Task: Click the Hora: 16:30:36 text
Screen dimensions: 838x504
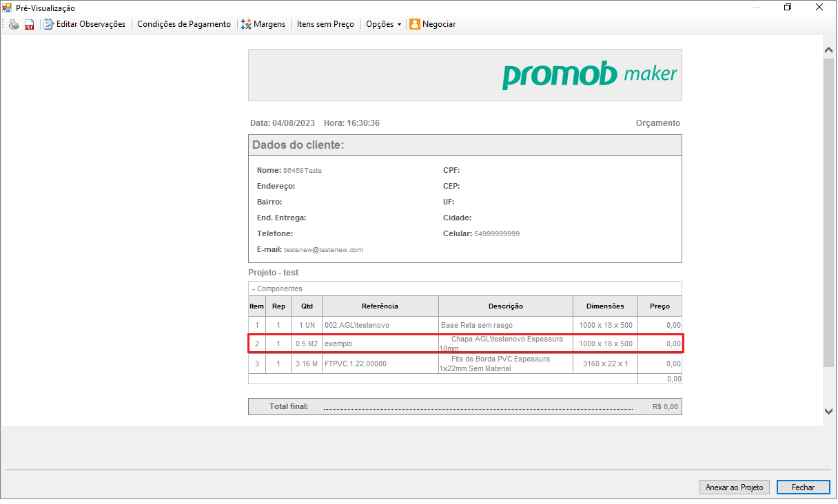Action: [x=351, y=123]
